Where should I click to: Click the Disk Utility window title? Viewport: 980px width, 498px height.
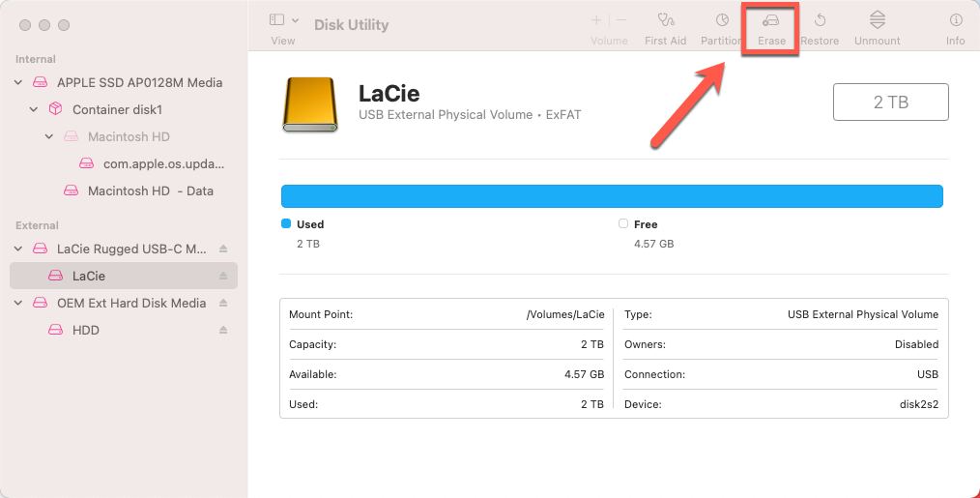point(351,25)
